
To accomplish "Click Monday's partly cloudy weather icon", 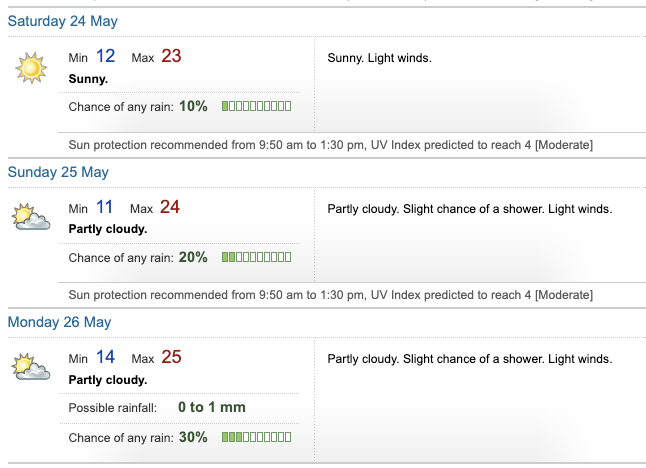I will point(31,367).
